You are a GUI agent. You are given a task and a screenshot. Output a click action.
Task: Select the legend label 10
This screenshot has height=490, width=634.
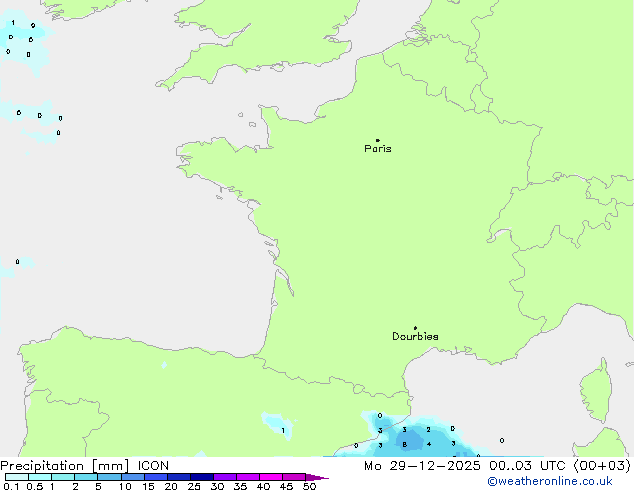(125, 486)
